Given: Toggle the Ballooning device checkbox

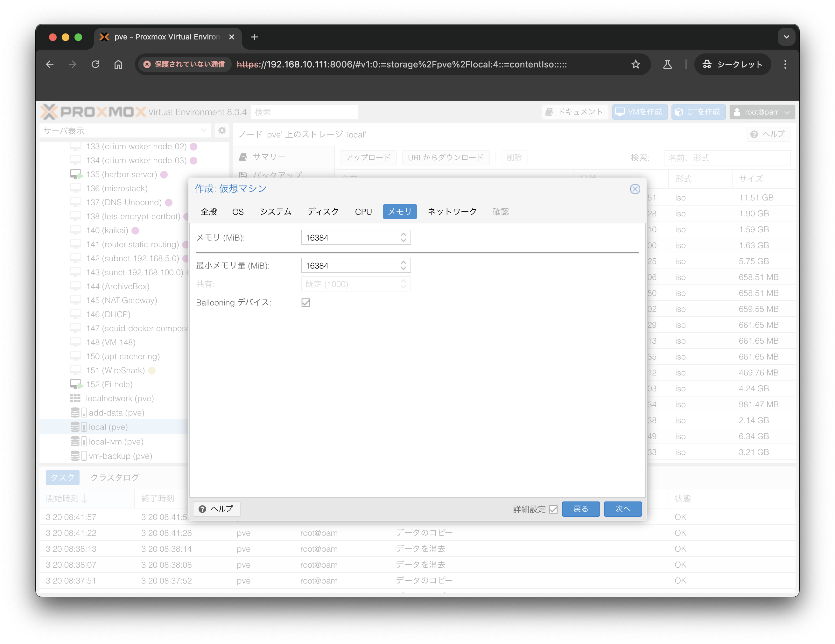Looking at the screenshot, I should (305, 303).
